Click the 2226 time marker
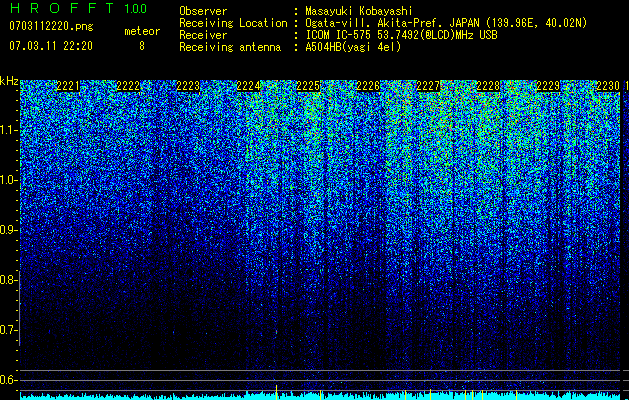This screenshot has height=400, width=629. (x=368, y=86)
